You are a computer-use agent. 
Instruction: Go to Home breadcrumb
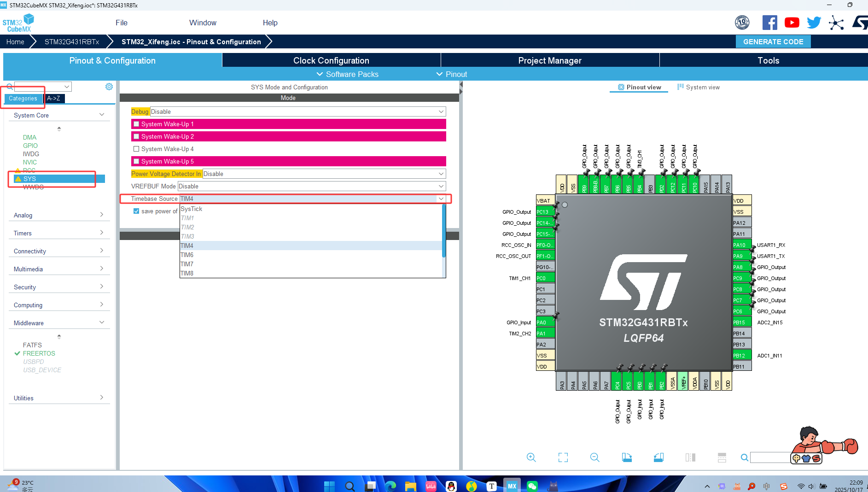click(x=15, y=41)
